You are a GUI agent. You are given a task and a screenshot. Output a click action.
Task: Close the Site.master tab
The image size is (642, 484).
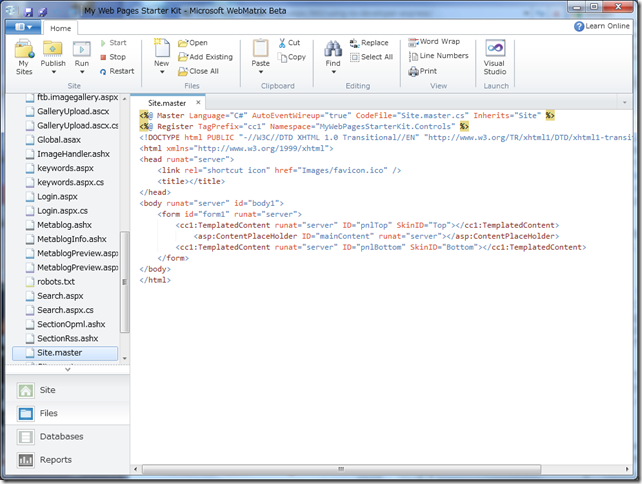click(198, 102)
